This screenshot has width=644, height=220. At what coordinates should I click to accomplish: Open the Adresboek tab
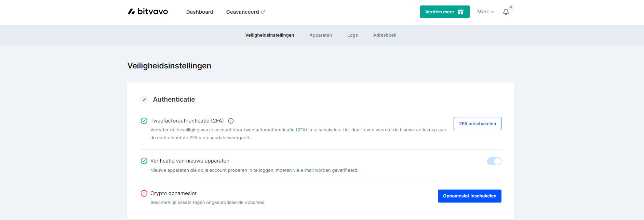(x=385, y=35)
